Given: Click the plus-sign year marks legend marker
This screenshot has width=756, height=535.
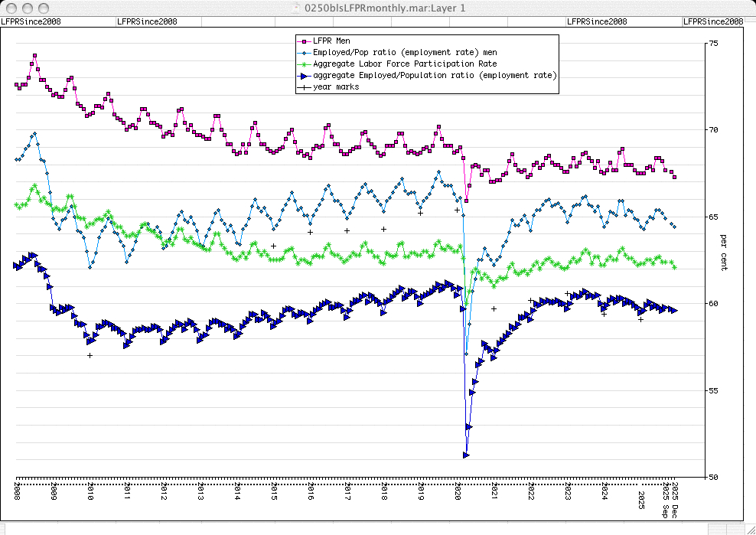Looking at the screenshot, I should [x=304, y=86].
